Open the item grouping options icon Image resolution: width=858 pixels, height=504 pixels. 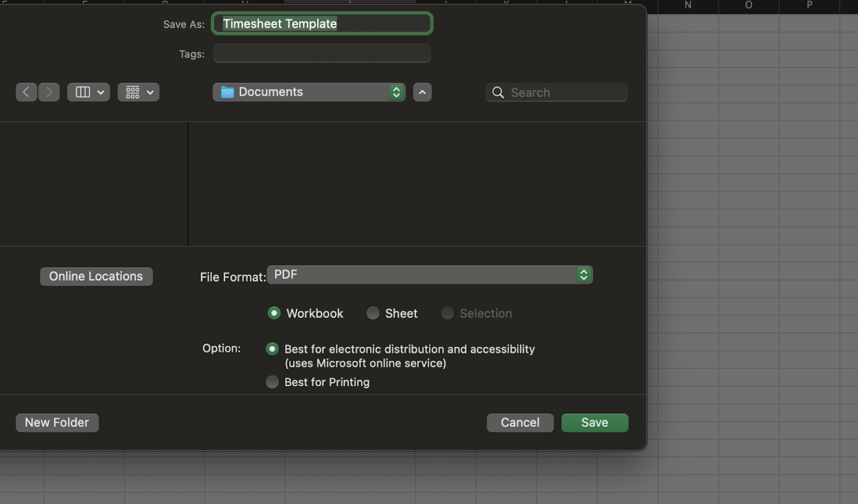[133, 92]
